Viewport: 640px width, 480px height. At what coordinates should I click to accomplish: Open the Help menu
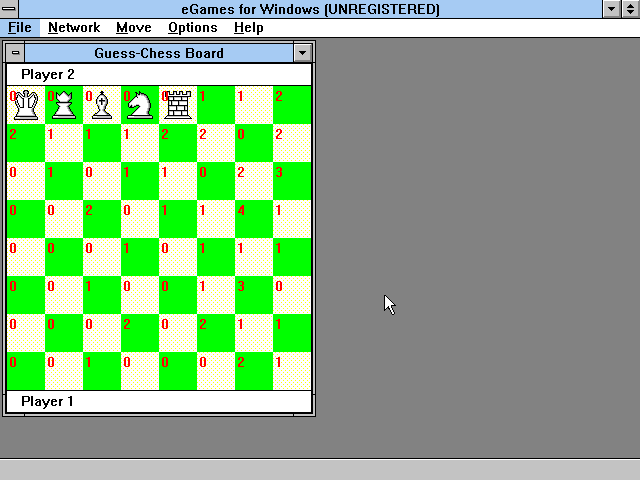pos(248,28)
